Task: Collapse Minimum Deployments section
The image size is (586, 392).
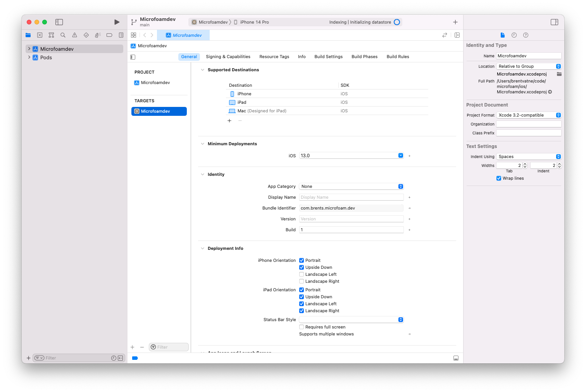Action: click(202, 144)
